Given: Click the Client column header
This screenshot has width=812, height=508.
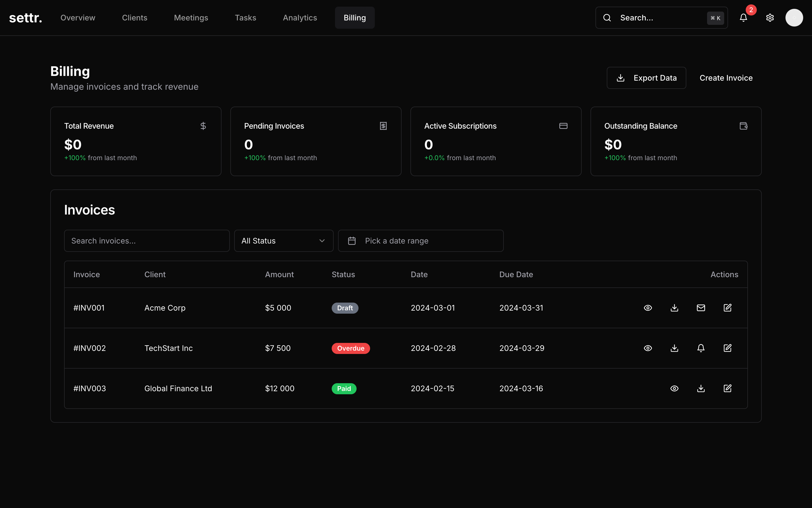Looking at the screenshot, I should click(155, 274).
